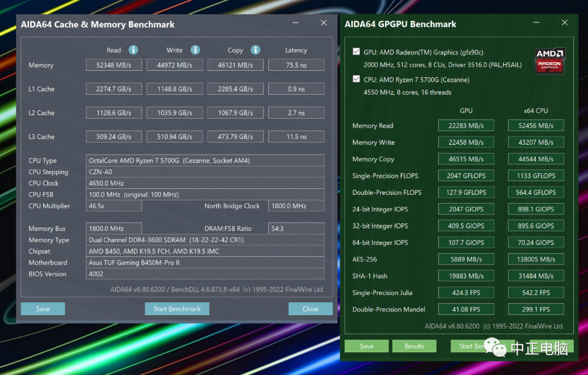Click the CPU Type field OctalCore AMD Ryzen
This screenshot has height=375, width=588.
[x=205, y=161]
